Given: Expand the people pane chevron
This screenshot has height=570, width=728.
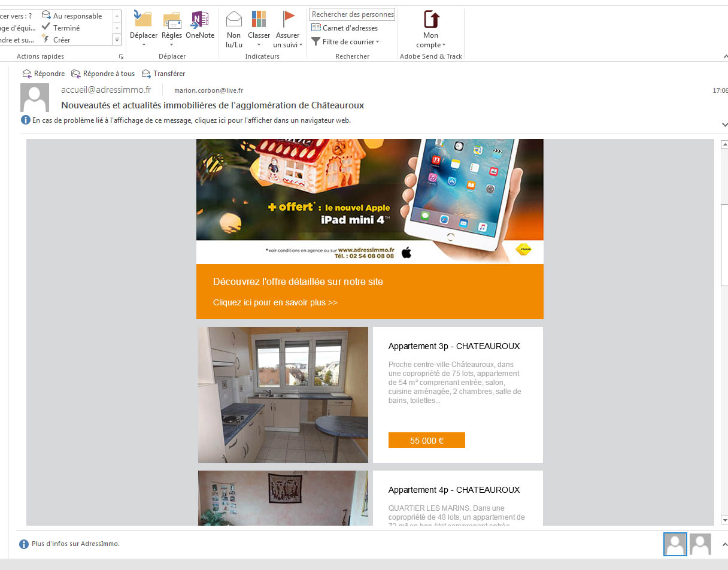Looking at the screenshot, I should (x=724, y=544).
